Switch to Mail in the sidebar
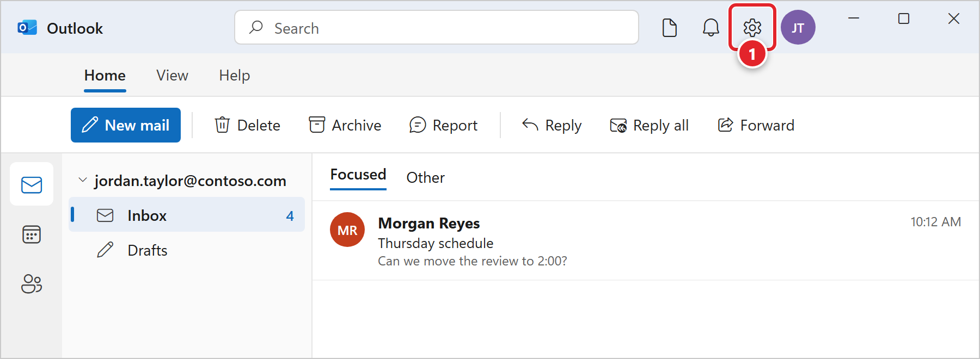 pos(32,184)
